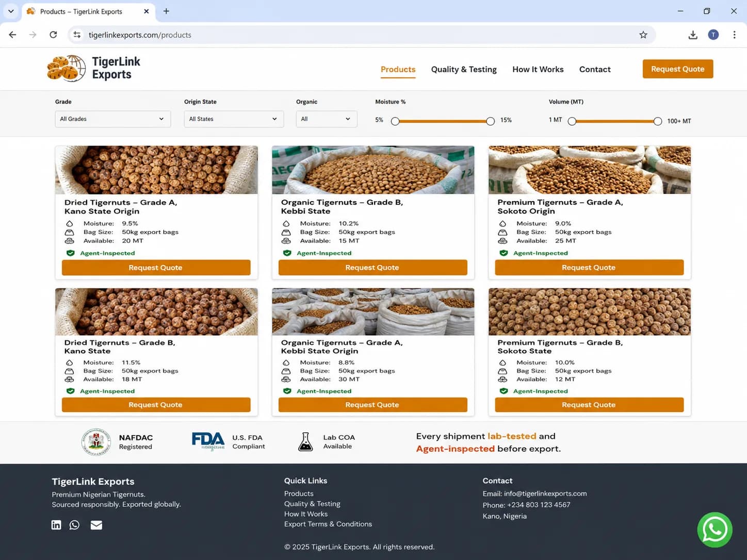Request quote for Organic Tigernuts Grade B Kebbi
Viewport: 747px width, 560px height.
click(x=372, y=268)
